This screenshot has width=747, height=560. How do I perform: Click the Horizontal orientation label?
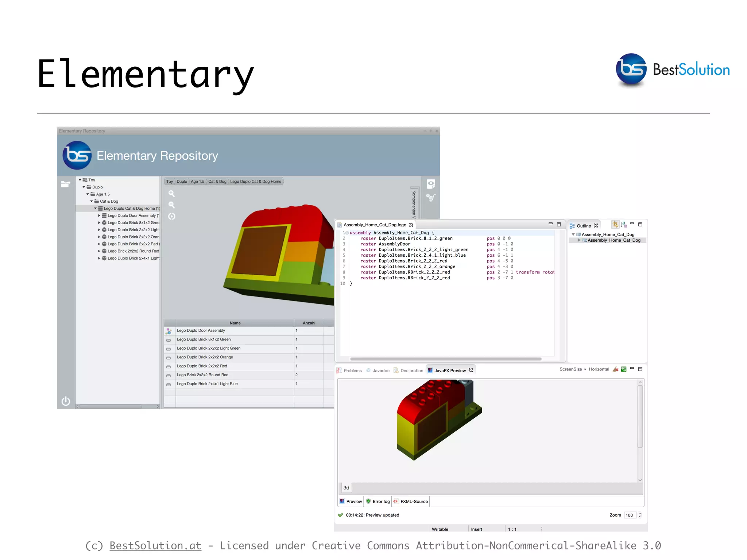tap(599, 369)
